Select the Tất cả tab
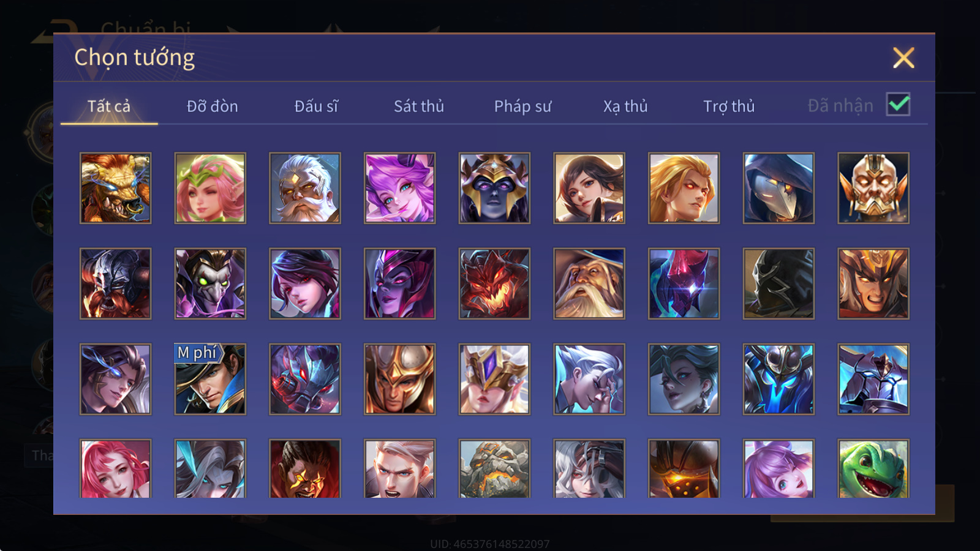The image size is (980, 551). click(109, 106)
